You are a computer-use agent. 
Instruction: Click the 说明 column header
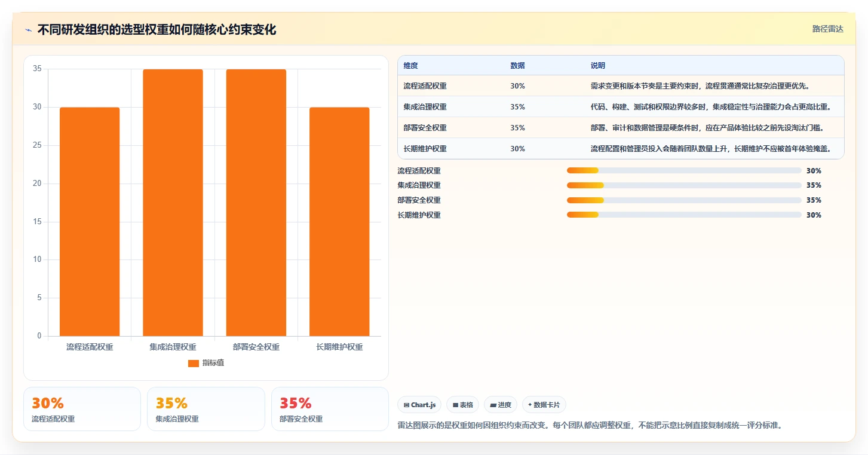pos(598,66)
